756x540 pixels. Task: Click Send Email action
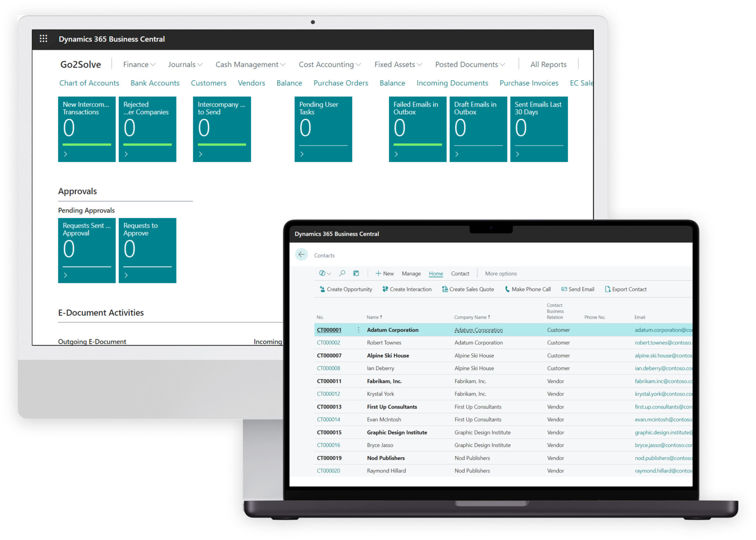click(578, 289)
